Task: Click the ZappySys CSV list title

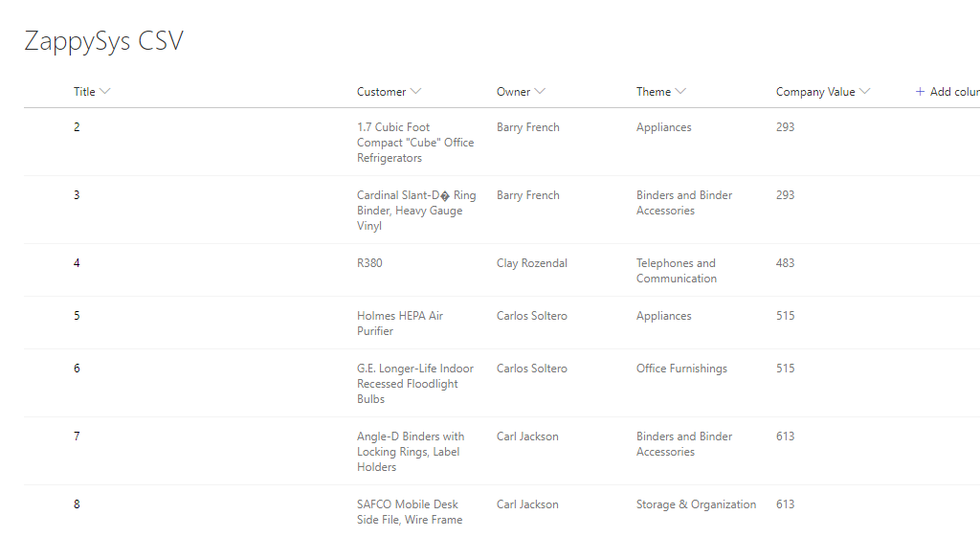Action: [103, 42]
